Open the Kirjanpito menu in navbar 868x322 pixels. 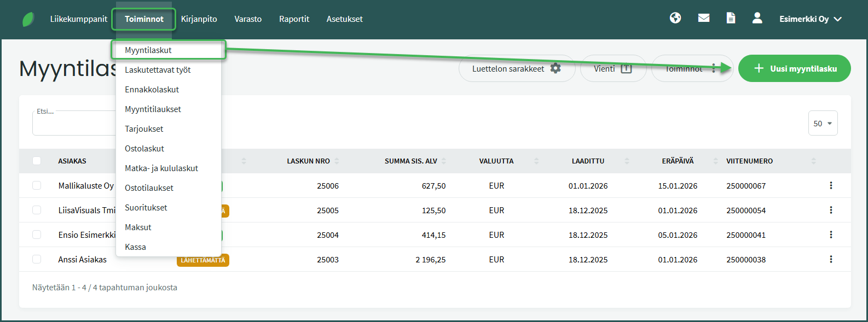click(199, 19)
